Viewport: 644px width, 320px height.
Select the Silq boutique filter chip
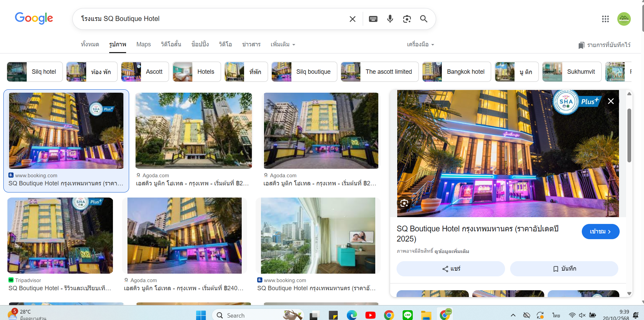[x=304, y=72]
